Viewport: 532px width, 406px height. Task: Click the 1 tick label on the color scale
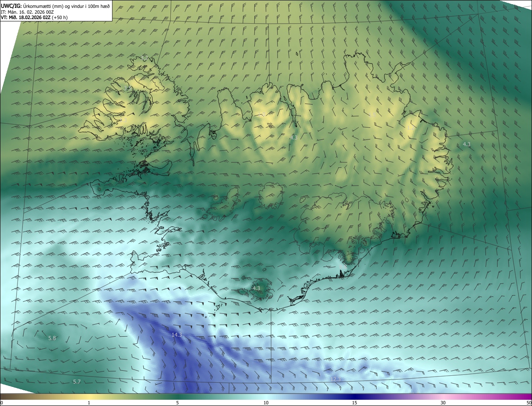[89, 403]
